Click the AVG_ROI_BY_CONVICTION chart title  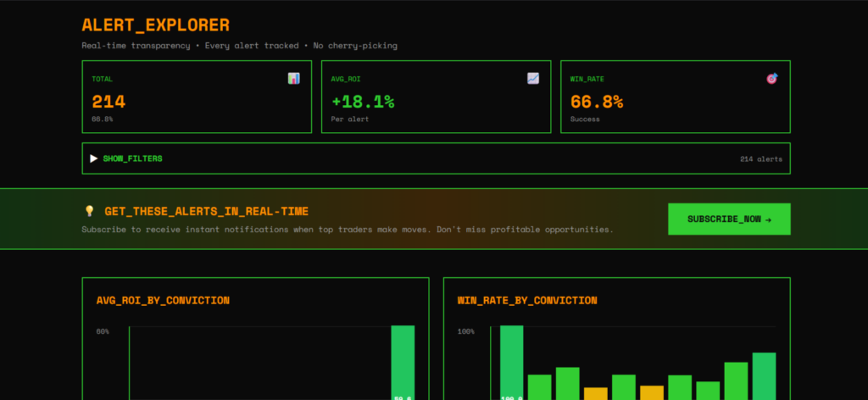(163, 300)
